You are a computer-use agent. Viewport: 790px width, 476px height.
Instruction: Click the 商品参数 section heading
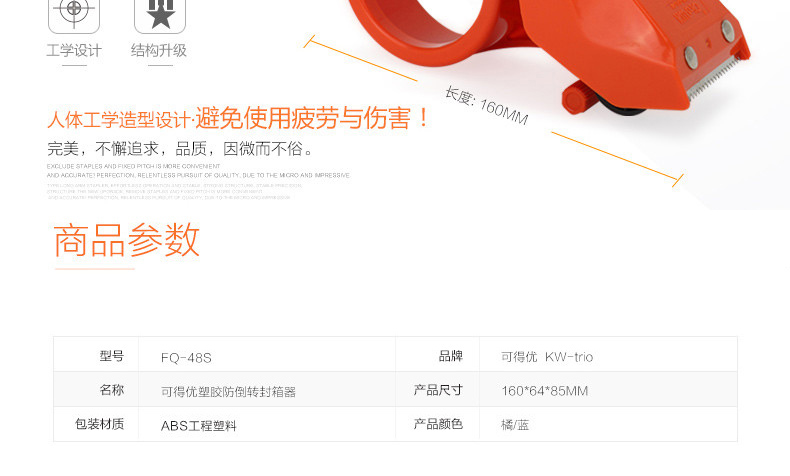pyautogui.click(x=126, y=240)
